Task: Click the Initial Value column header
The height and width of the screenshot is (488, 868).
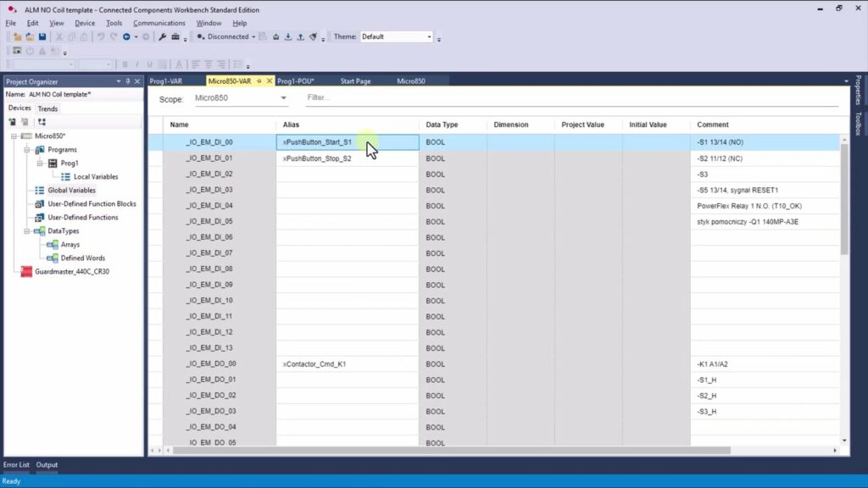Action: 656,125
